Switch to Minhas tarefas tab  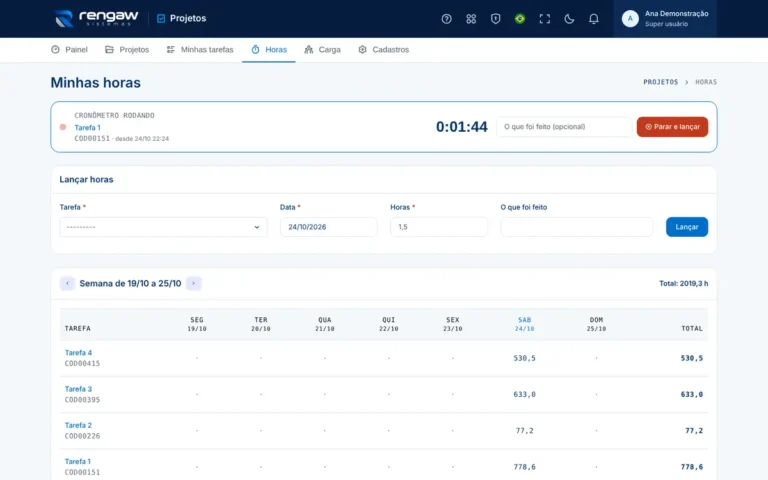pyautogui.click(x=200, y=49)
